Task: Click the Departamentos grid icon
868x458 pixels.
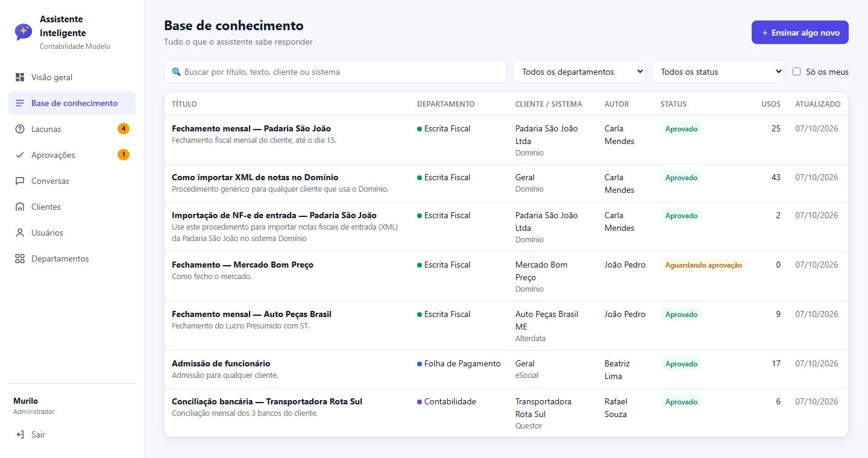Action: (20, 259)
